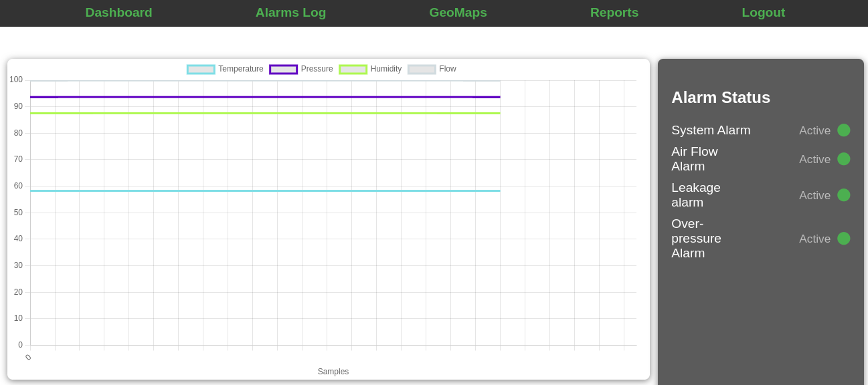
Task: Click the Leakage alarm green indicator
Action: point(844,195)
